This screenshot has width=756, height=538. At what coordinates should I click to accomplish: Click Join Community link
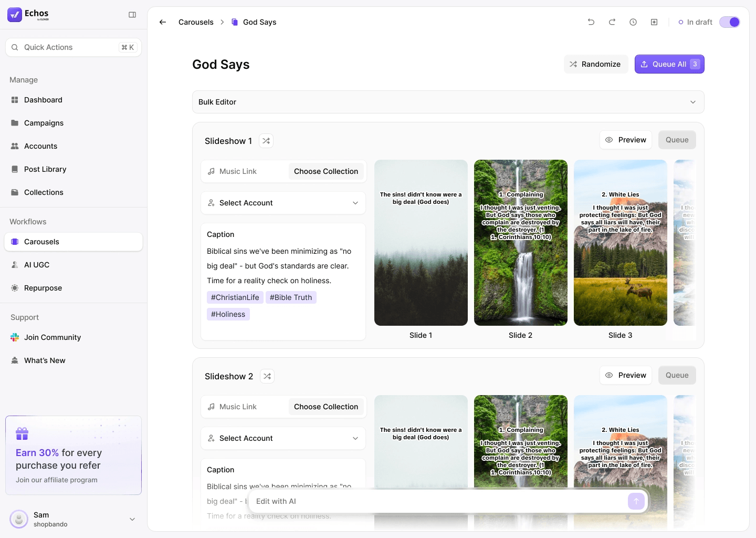click(x=73, y=337)
